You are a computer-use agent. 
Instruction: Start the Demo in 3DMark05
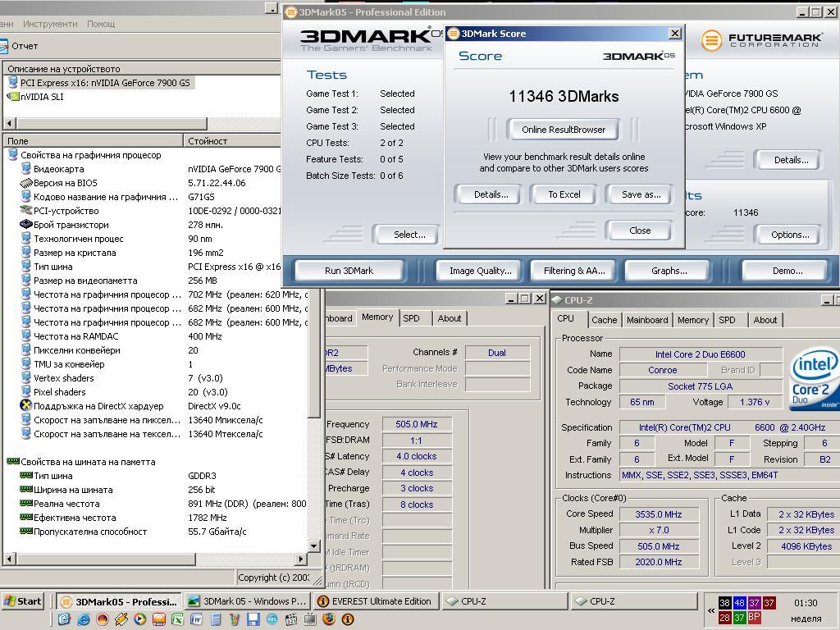click(x=787, y=271)
